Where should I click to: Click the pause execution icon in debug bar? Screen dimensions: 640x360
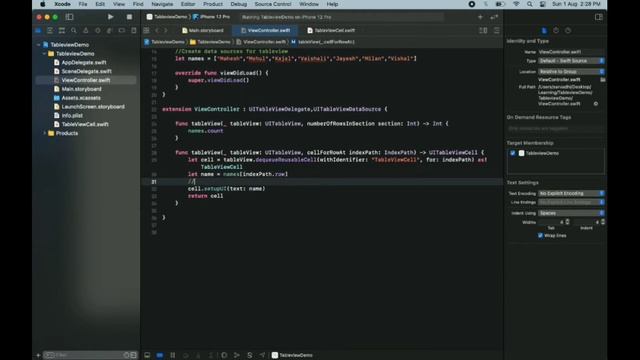point(173,355)
